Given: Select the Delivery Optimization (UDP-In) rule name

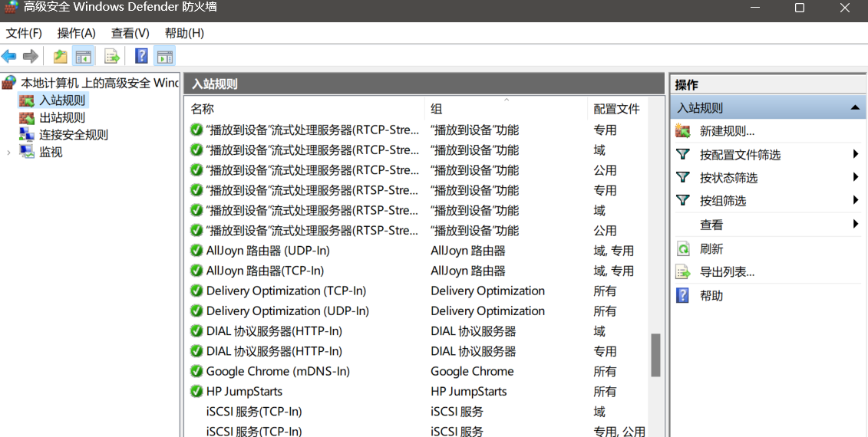Looking at the screenshot, I should click(x=287, y=310).
